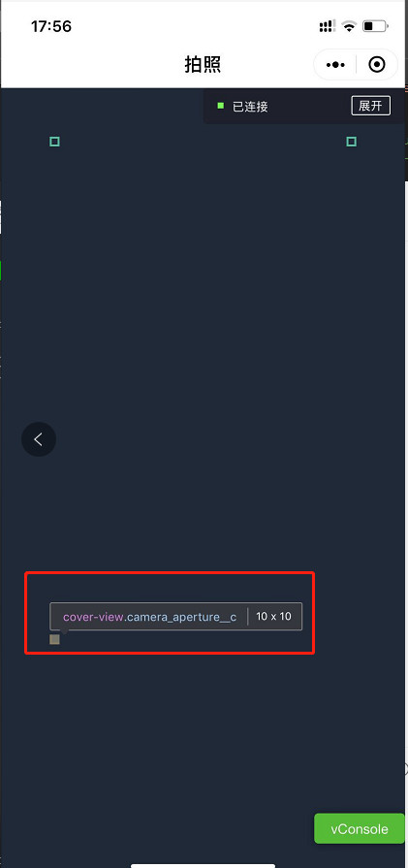Go back using the left chevron button
This screenshot has width=408, height=868.
(x=39, y=439)
